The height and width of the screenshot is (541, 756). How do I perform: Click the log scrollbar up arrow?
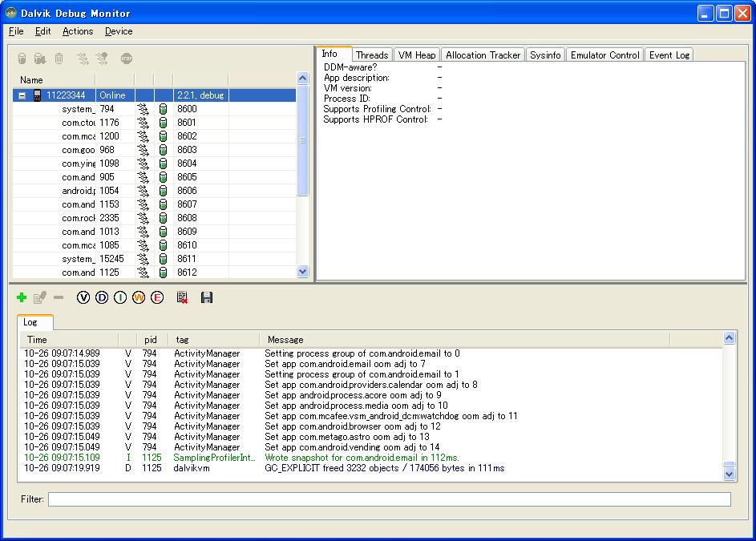[729, 339]
